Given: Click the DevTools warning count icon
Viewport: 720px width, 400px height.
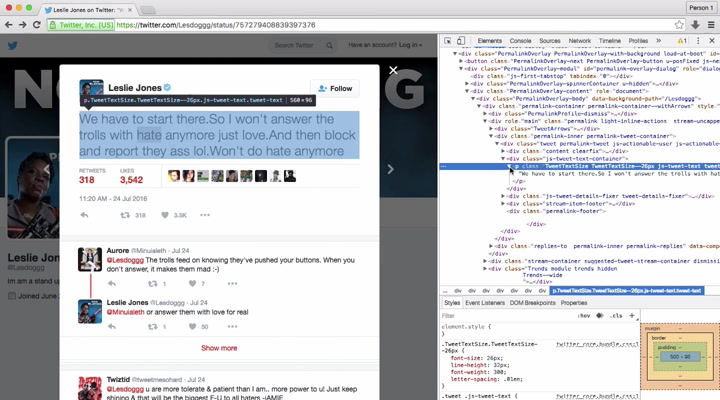Looking at the screenshot, I should click(682, 41).
